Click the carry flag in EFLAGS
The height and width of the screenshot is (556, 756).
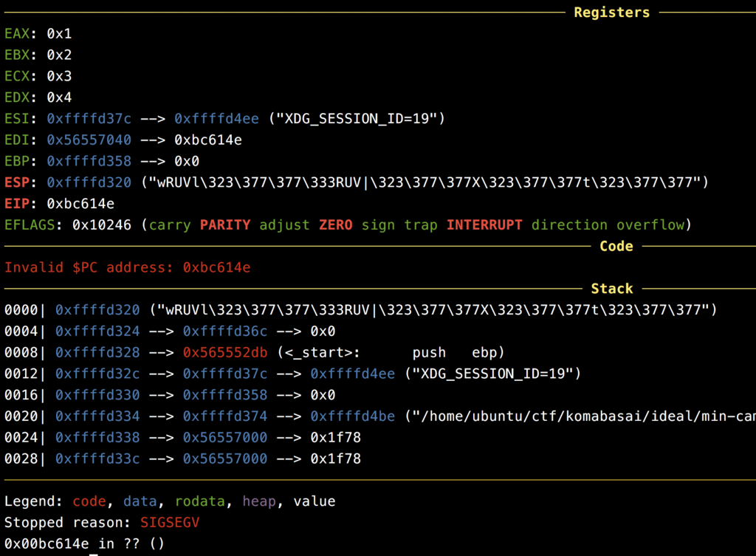point(170,224)
